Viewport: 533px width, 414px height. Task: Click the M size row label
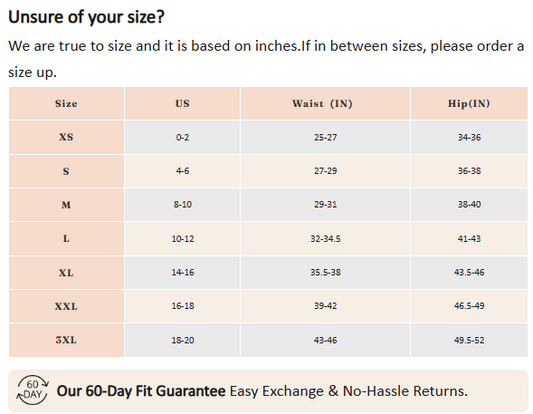point(66,205)
